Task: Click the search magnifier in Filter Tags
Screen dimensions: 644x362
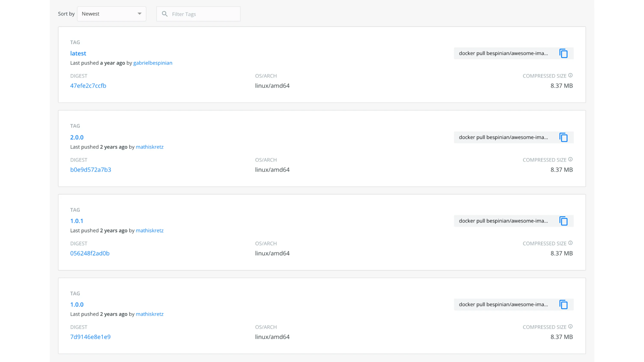Action: click(165, 14)
